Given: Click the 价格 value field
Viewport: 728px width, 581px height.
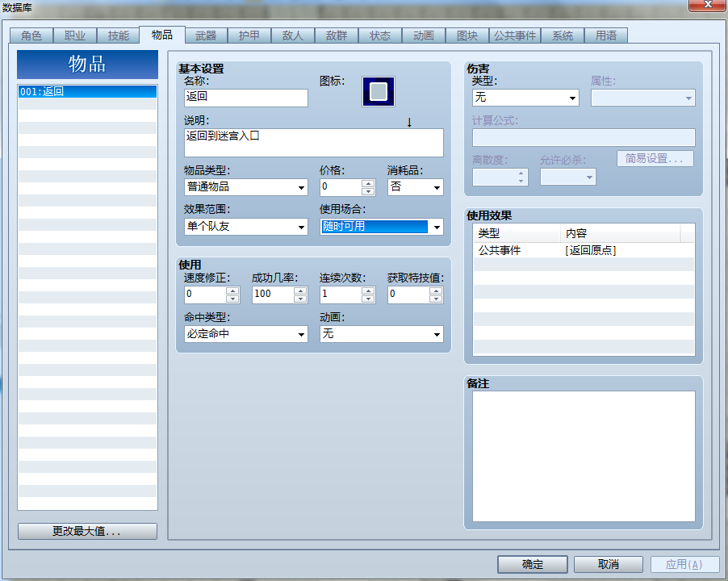Looking at the screenshot, I should (341, 187).
